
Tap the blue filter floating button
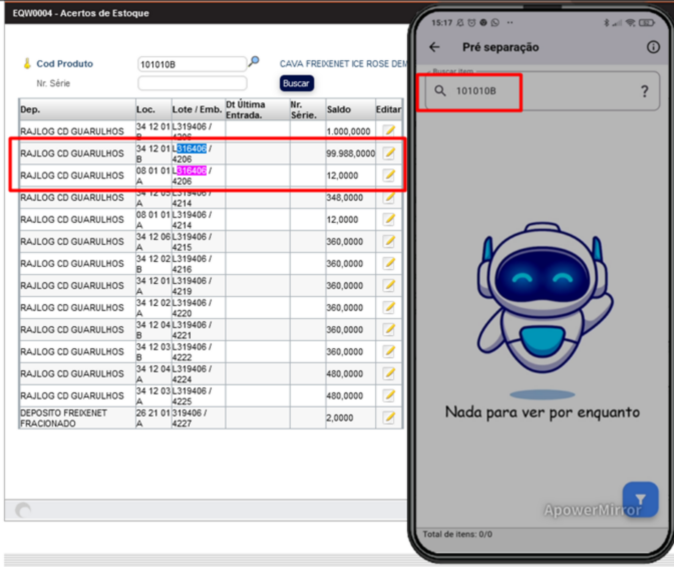[640, 499]
